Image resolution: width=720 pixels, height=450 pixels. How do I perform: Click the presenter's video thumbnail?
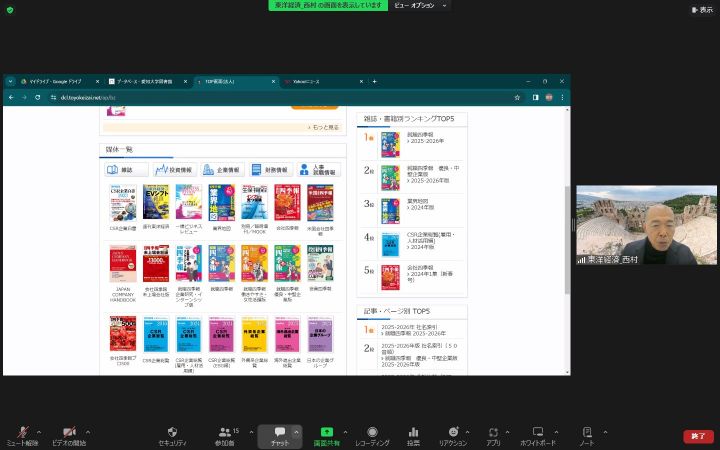[x=645, y=225]
